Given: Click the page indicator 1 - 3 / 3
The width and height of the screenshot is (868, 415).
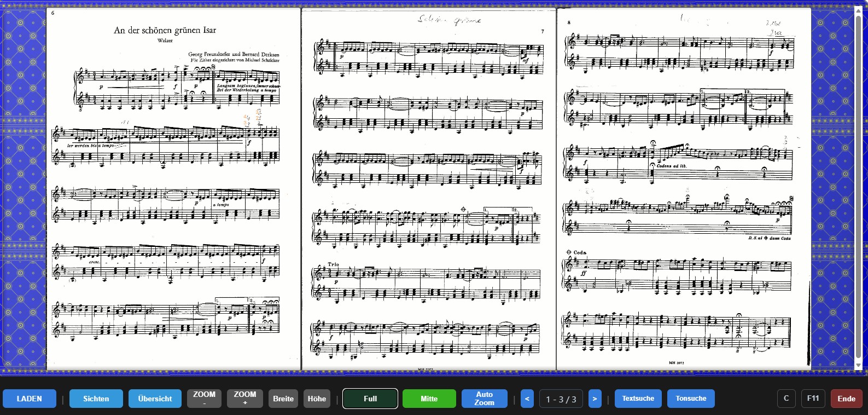Looking at the screenshot, I should [x=561, y=399].
